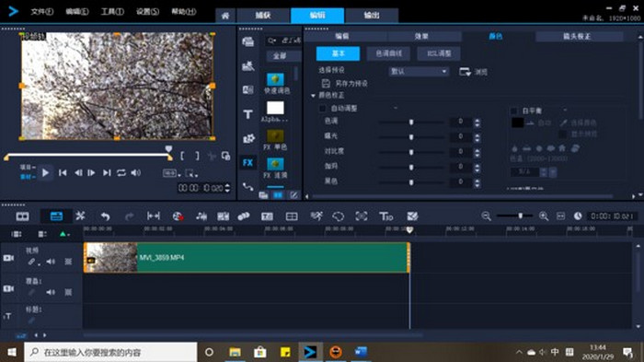Open the Motion Tracking tool
The image size is (644, 362).
coord(244,216)
